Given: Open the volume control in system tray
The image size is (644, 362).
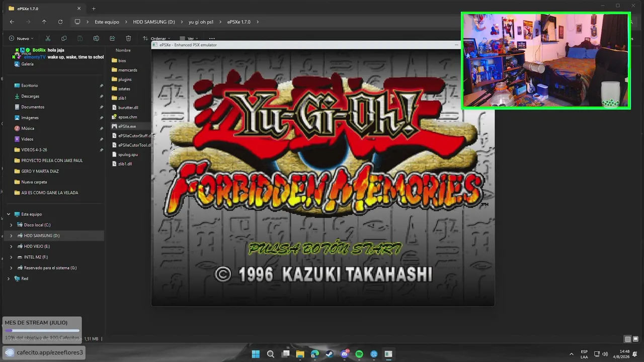Looking at the screenshot, I should click(605, 354).
